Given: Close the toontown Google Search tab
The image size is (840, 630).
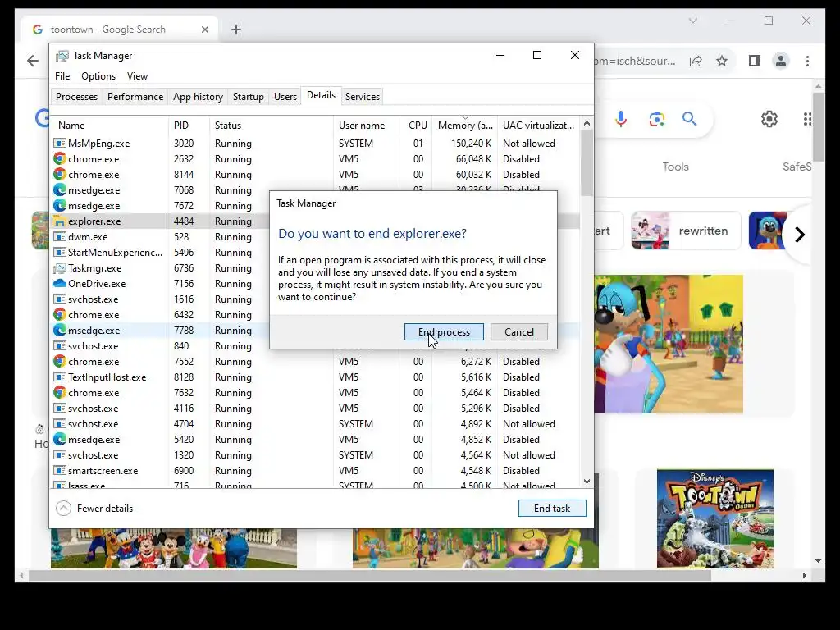Looking at the screenshot, I should [x=204, y=30].
